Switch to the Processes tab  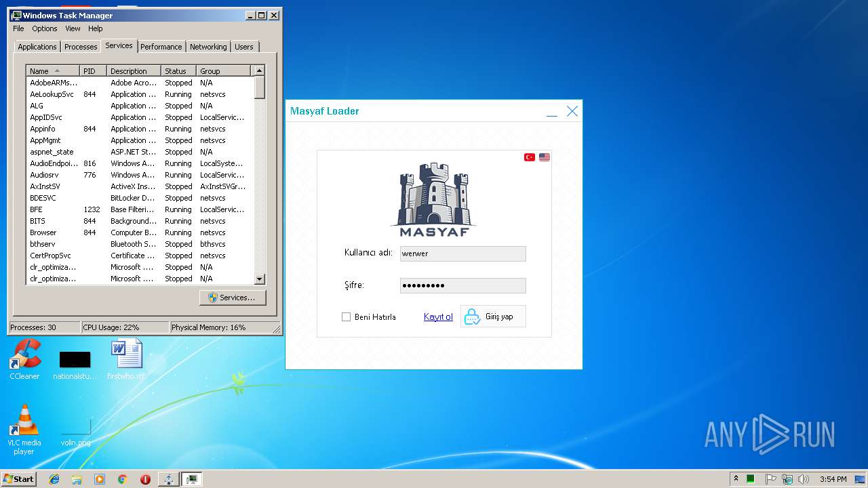[81, 47]
